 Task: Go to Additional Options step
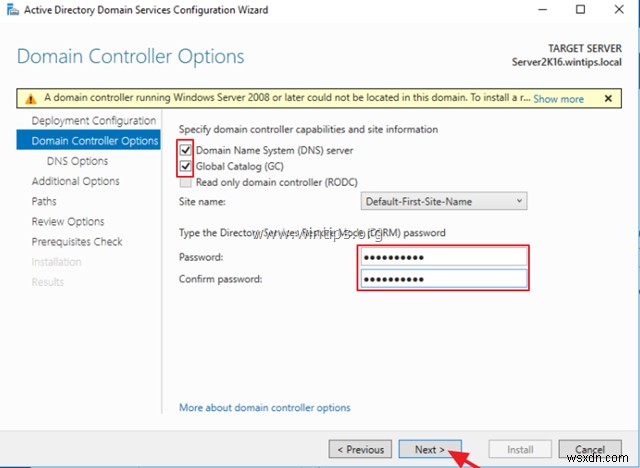(76, 181)
